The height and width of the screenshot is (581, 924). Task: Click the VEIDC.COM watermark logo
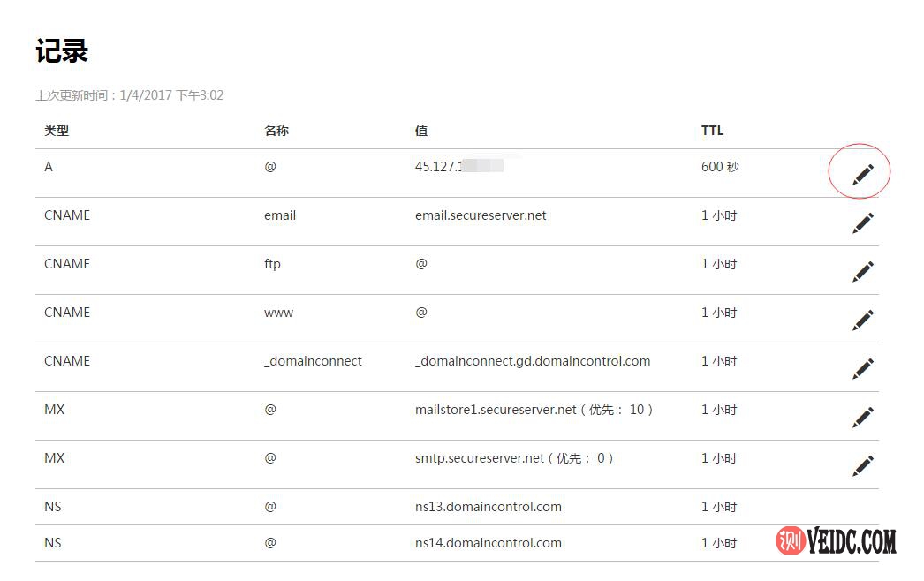click(836, 541)
